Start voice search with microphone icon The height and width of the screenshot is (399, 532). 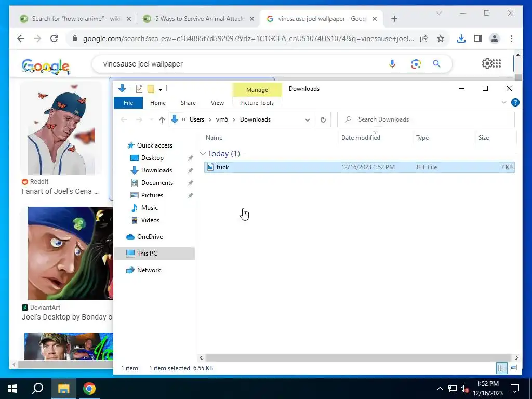click(x=392, y=63)
